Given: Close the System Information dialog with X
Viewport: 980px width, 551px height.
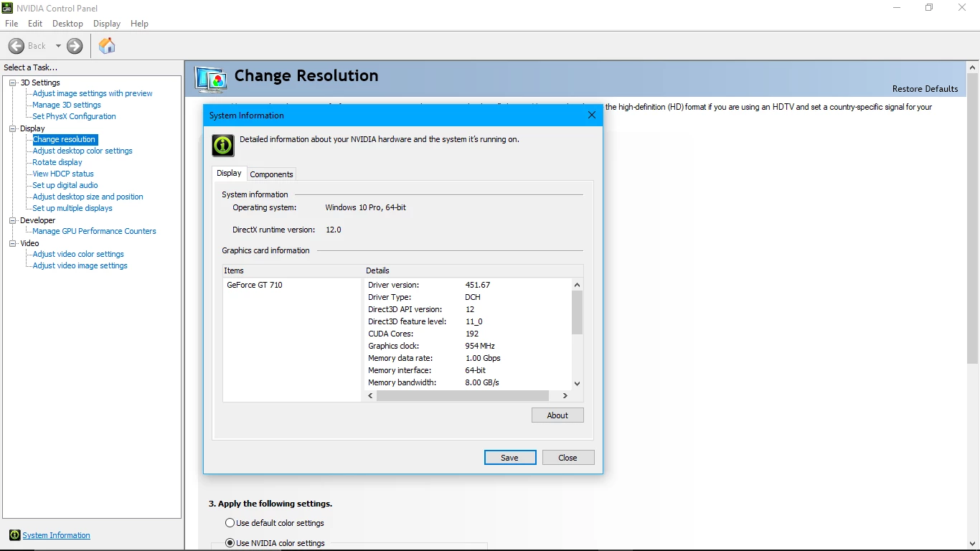Looking at the screenshot, I should [x=592, y=115].
